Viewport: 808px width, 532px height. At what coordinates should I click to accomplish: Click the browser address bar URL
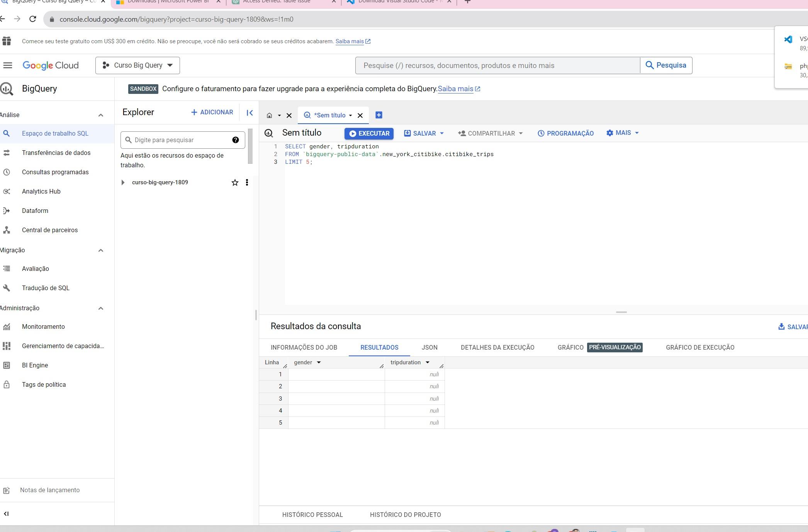click(176, 19)
